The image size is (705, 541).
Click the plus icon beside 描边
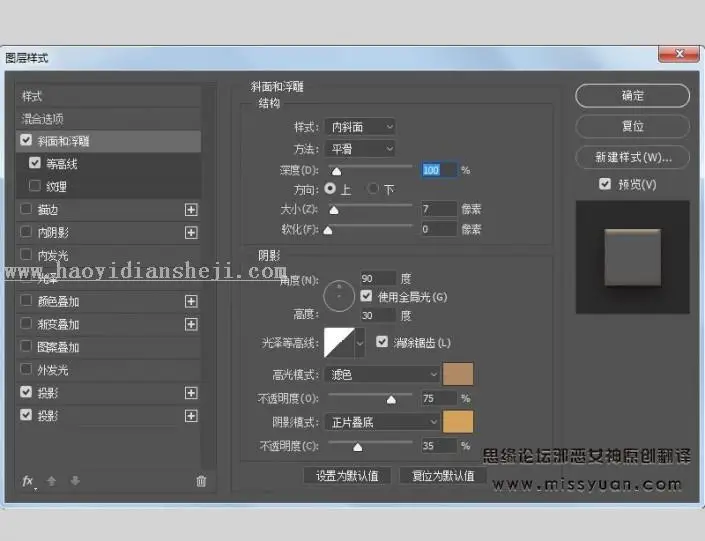pos(191,210)
